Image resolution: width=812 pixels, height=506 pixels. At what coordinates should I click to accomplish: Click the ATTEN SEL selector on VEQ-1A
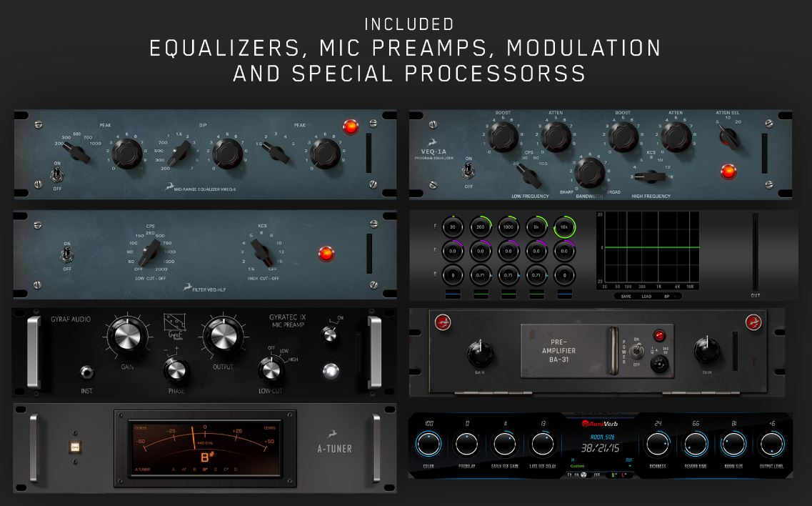pyautogui.click(x=729, y=137)
